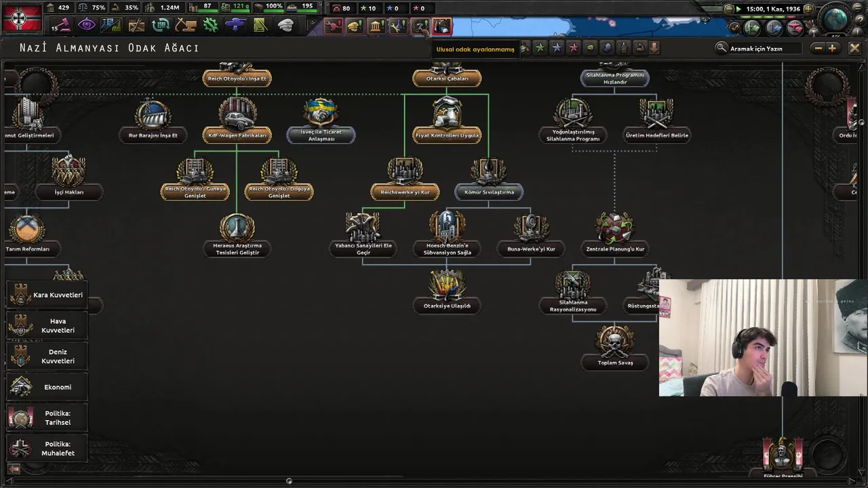Viewport: 868px width, 488px height.
Task: Toggle the green helmet focus filter
Action: point(590,47)
